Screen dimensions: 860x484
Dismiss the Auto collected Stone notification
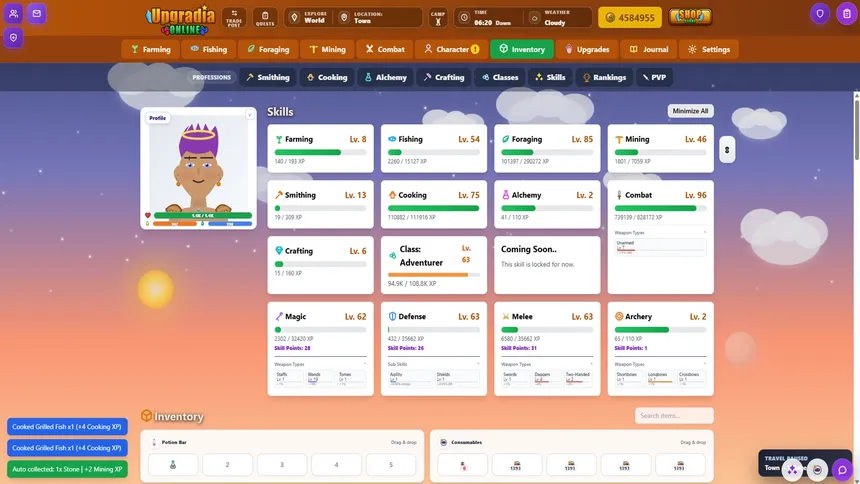click(67, 469)
